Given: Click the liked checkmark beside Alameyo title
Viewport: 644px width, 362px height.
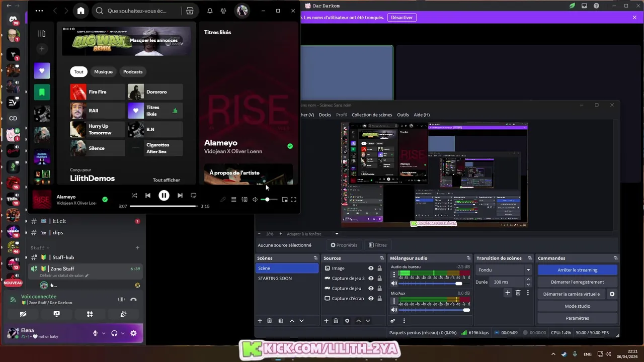Looking at the screenshot, I should (290, 146).
